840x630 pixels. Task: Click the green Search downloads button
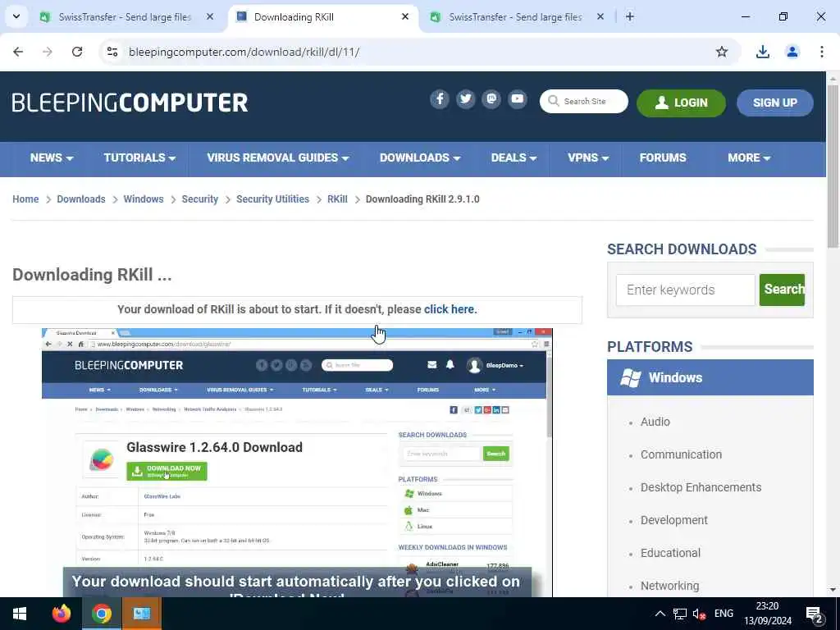[782, 290]
